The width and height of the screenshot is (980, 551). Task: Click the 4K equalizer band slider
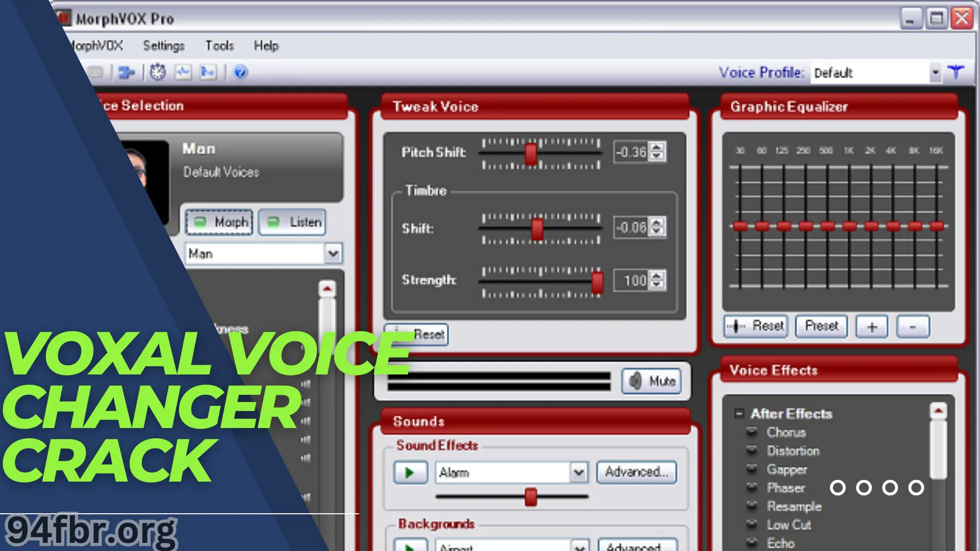pos(893,226)
